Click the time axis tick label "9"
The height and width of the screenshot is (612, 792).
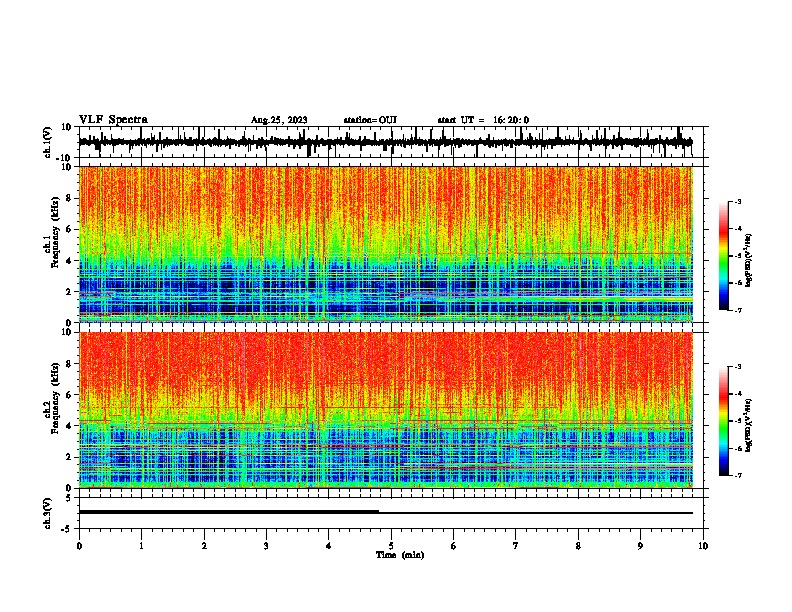coord(640,546)
